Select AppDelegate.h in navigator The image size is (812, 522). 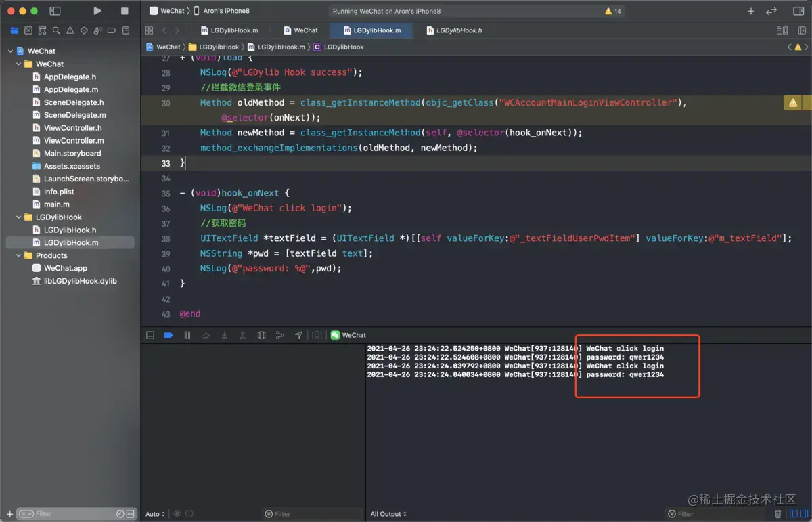point(70,77)
